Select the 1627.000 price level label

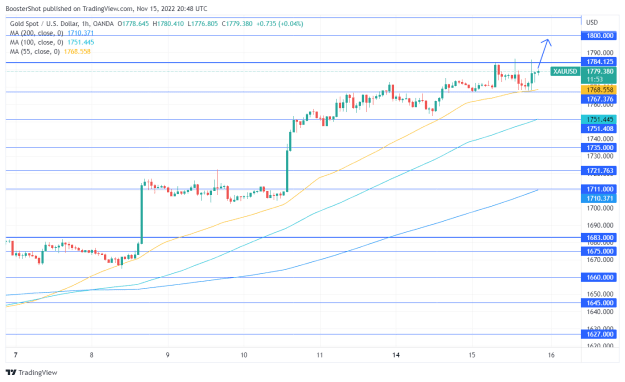click(599, 334)
